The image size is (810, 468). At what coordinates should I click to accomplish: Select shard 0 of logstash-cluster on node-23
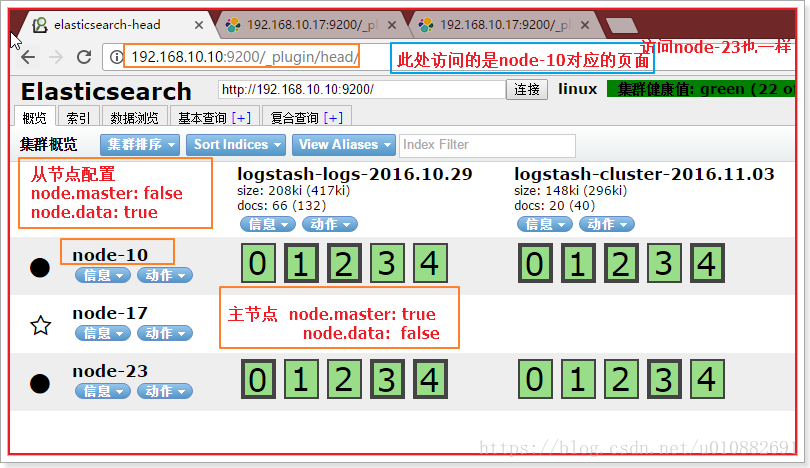click(535, 380)
